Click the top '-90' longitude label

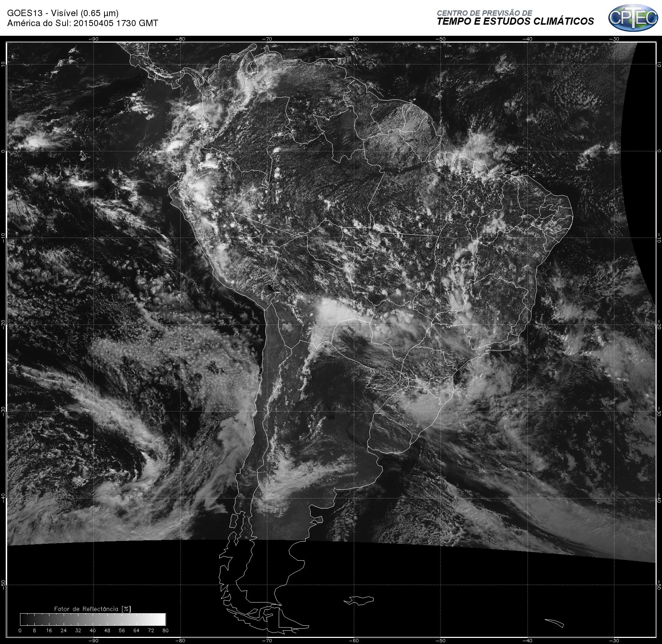tap(94, 39)
